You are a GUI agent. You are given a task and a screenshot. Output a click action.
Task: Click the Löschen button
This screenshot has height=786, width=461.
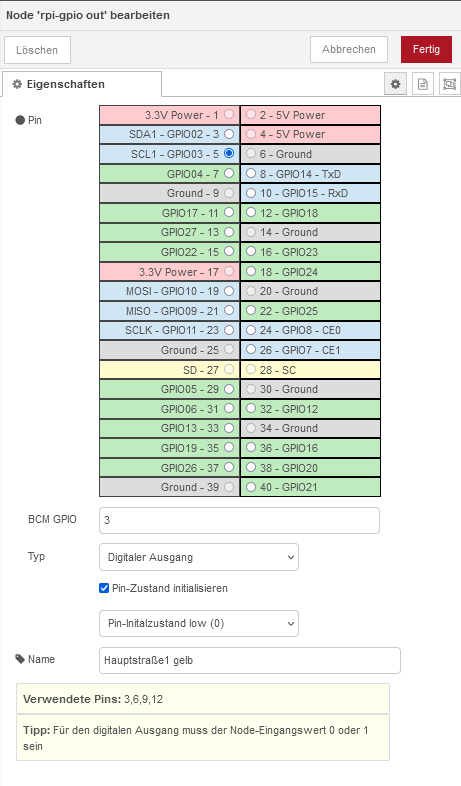coord(37,50)
